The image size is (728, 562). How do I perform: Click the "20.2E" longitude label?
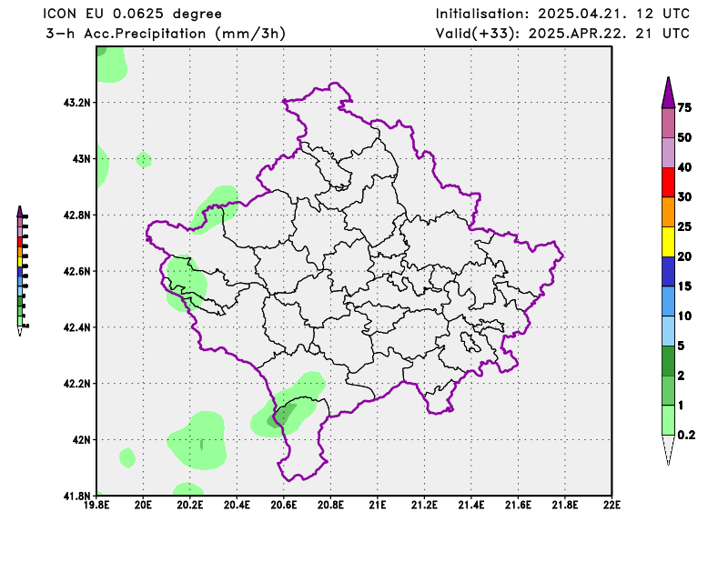[x=190, y=505]
